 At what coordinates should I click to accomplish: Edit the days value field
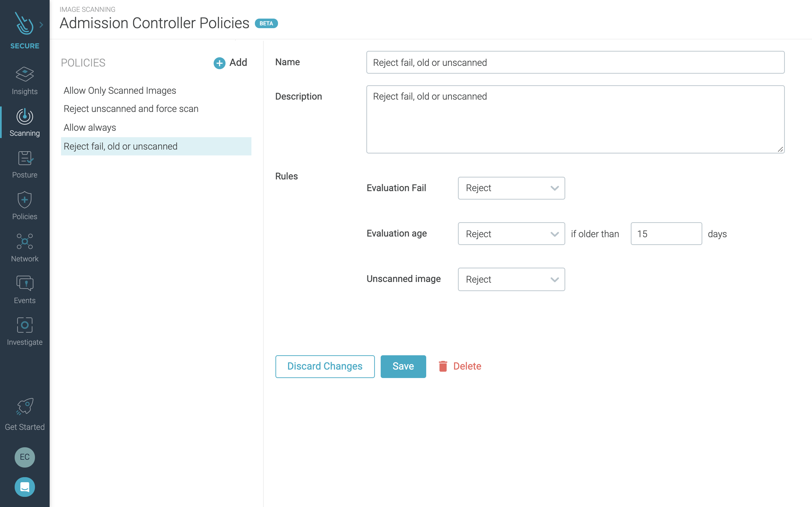(666, 234)
